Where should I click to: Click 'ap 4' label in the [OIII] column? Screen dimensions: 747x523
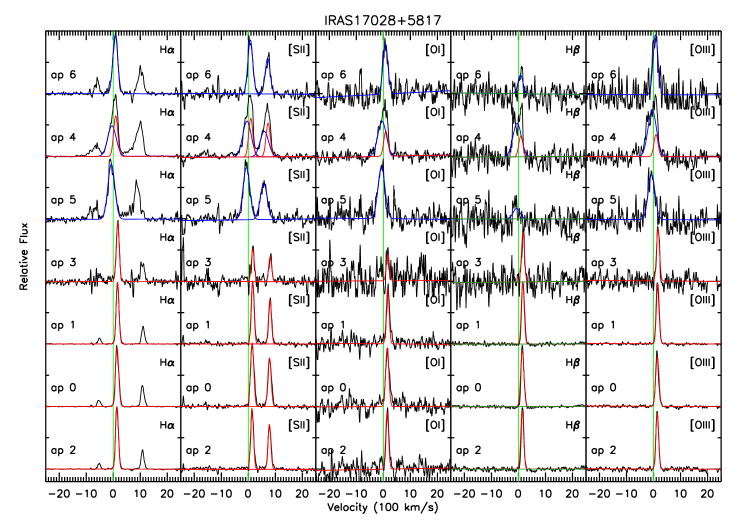click(604, 138)
